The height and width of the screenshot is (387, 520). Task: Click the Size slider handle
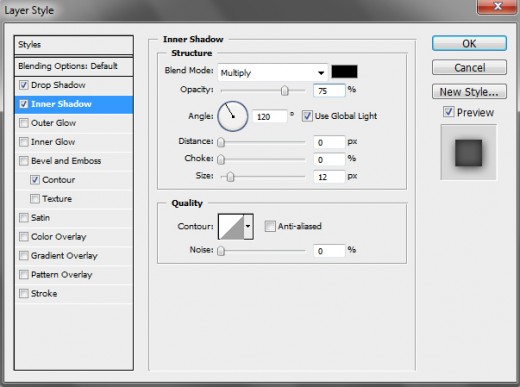point(230,177)
